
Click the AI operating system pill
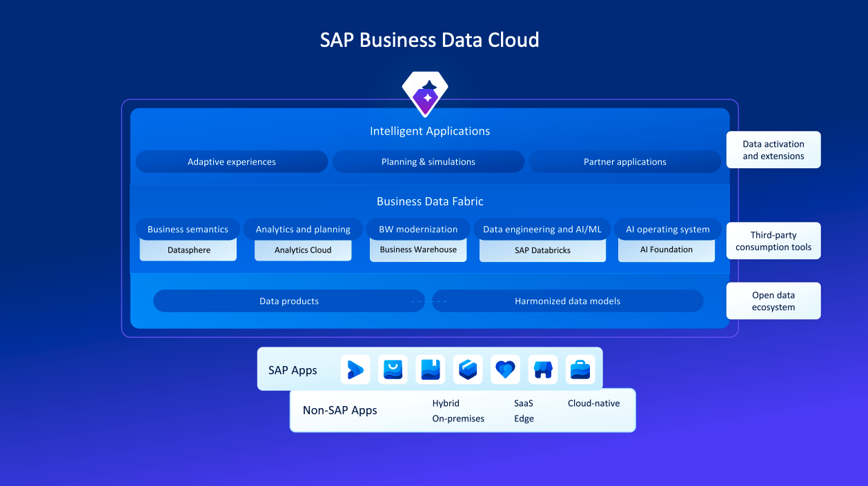click(668, 229)
